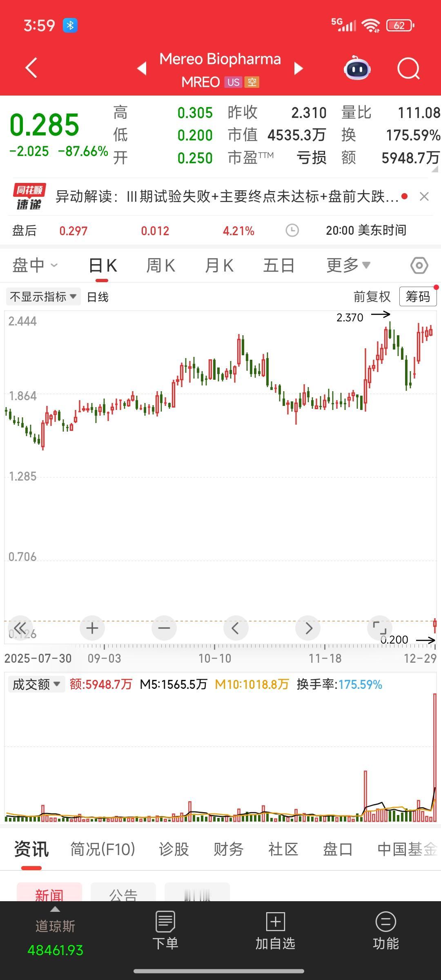The height and width of the screenshot is (980, 441).
Task: Switch to 五日 tab
Action: 279,266
